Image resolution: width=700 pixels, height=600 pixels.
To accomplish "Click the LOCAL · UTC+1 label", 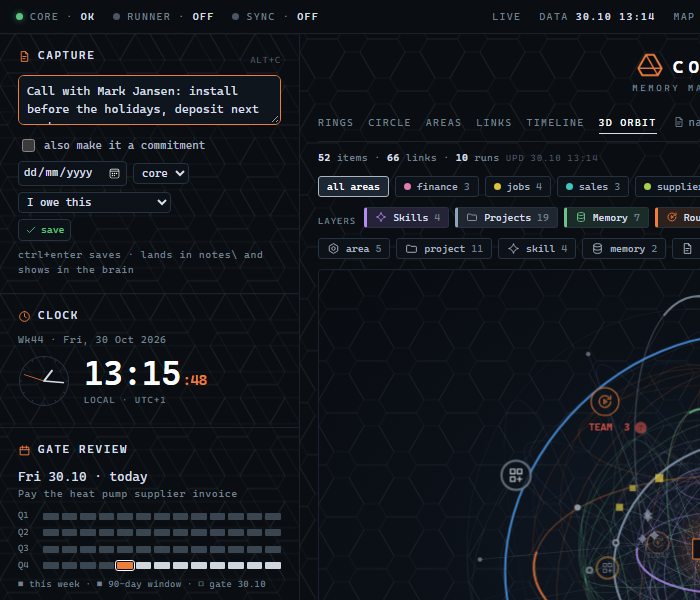I will click(125, 400).
